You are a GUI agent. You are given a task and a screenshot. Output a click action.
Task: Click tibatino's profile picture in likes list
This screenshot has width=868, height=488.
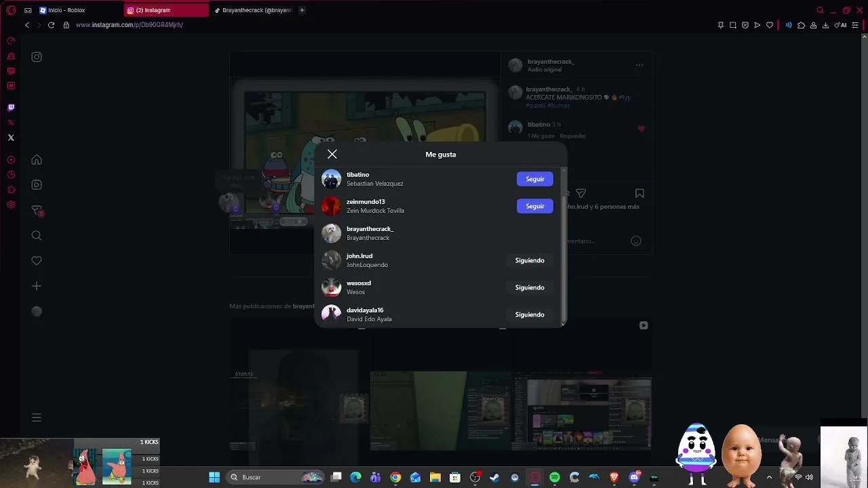[x=331, y=179]
